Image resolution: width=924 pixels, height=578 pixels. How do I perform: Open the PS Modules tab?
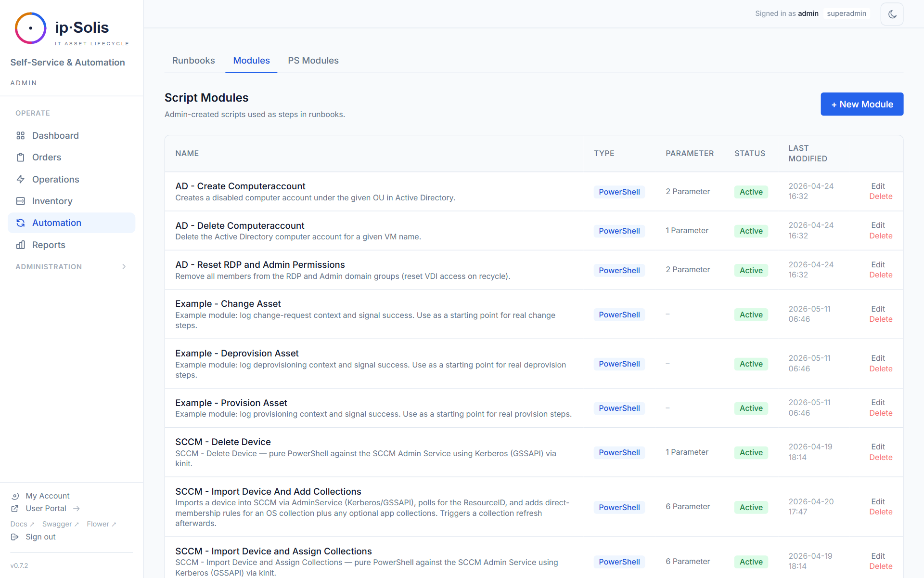[x=313, y=61]
